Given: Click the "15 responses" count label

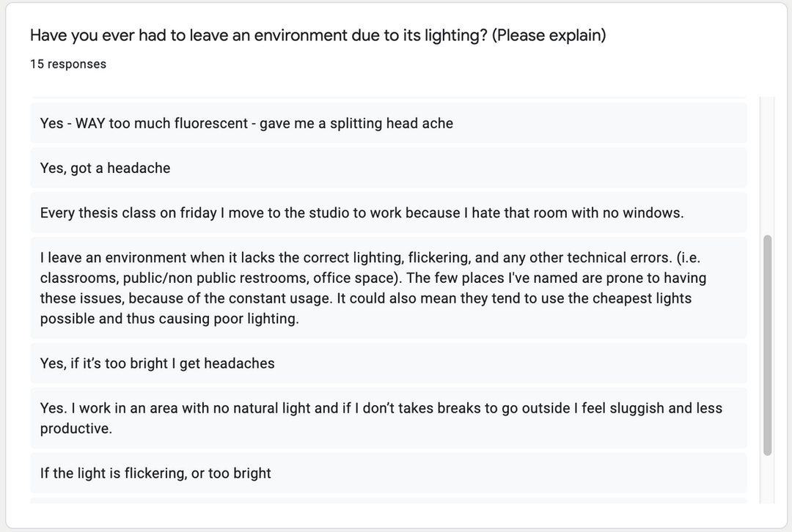Looking at the screenshot, I should click(68, 64).
